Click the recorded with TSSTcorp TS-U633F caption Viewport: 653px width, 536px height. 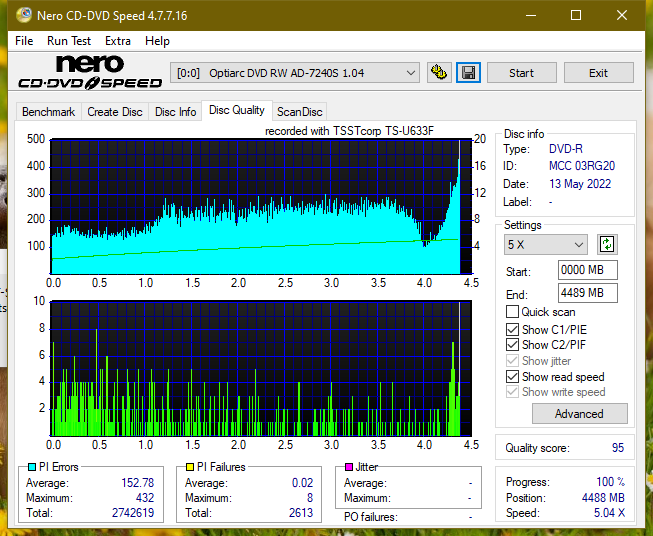349,131
